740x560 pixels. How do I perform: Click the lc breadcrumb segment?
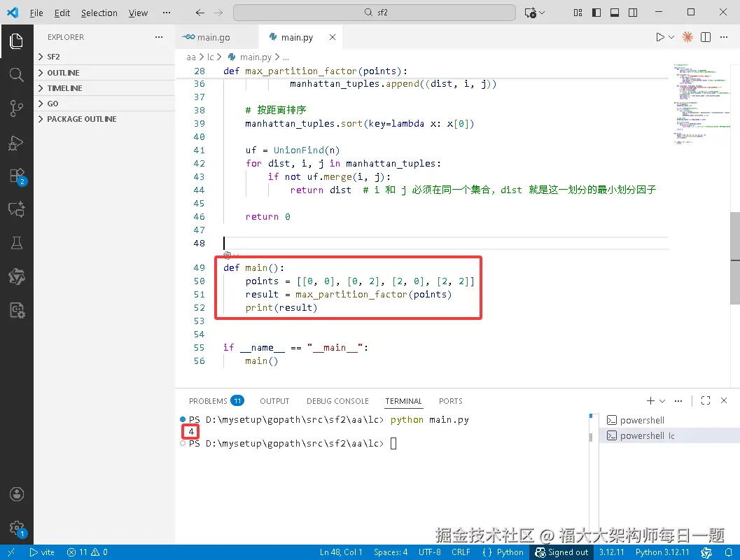(x=211, y=57)
